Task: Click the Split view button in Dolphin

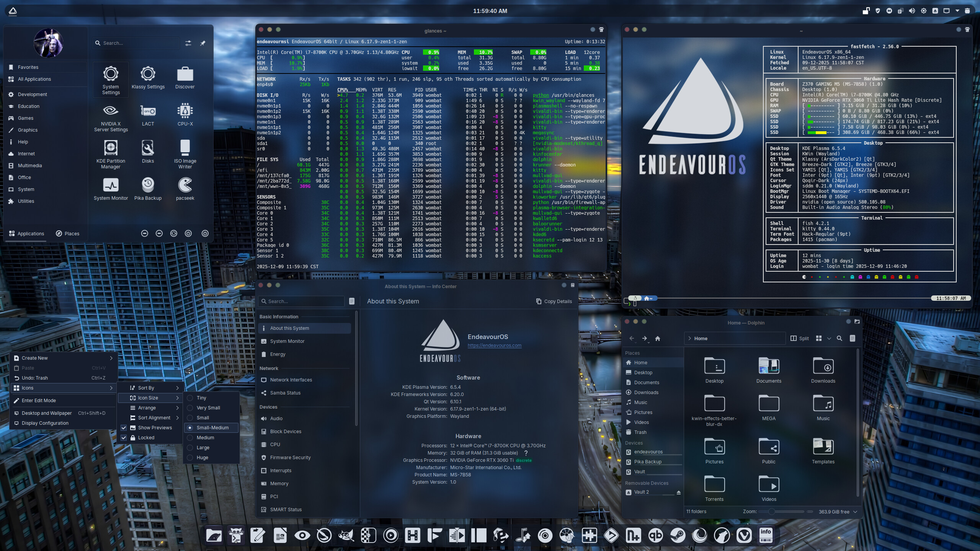Action: (x=800, y=338)
